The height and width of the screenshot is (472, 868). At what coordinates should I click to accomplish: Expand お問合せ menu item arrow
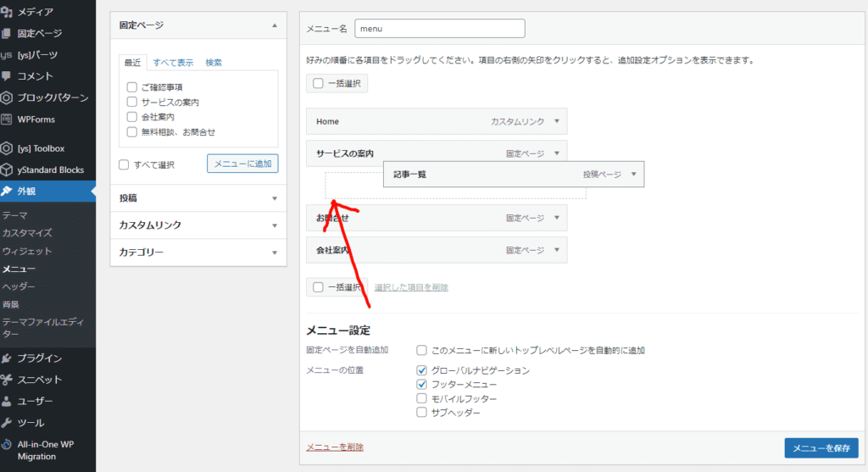557,218
